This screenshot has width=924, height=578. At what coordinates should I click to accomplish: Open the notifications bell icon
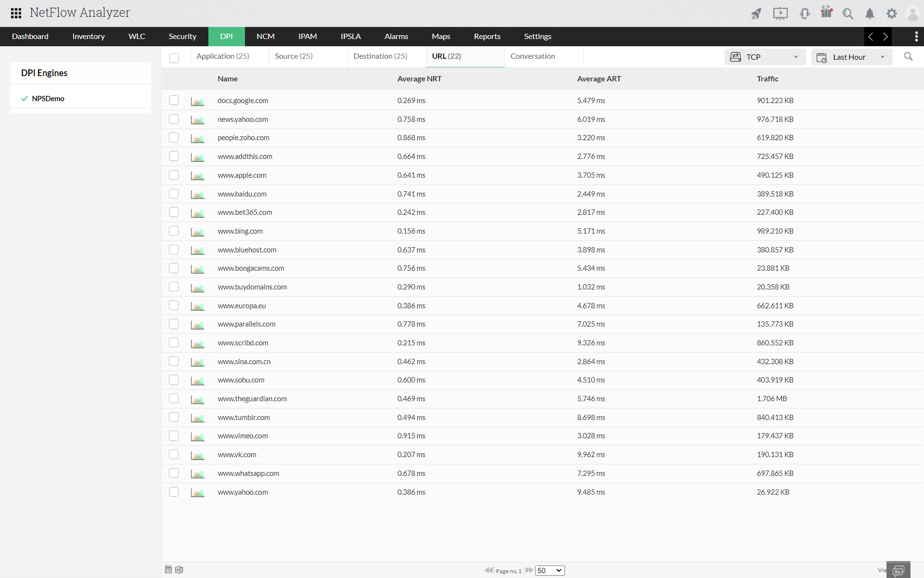tap(870, 13)
